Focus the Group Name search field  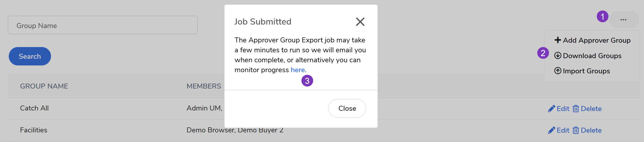[103, 25]
